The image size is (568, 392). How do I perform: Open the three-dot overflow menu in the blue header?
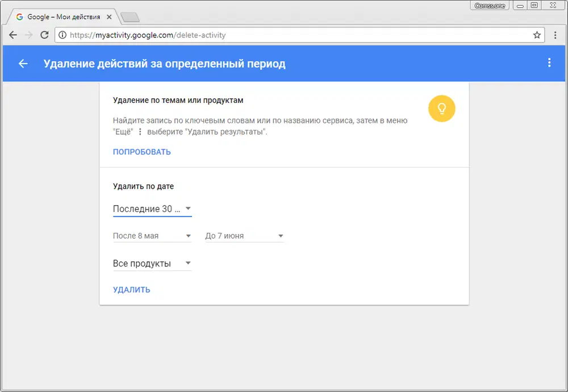(549, 63)
